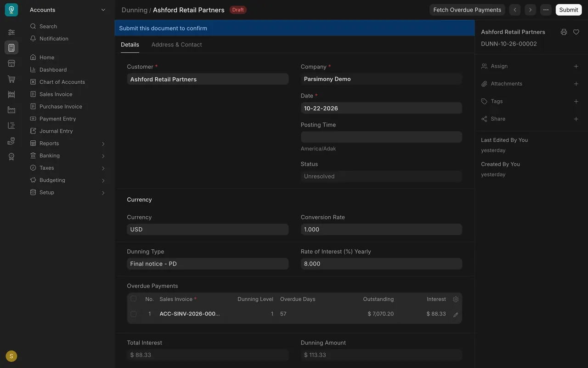588x368 pixels.
Task: Click the Customer field Ashford Retail Partners
Action: 208,79
